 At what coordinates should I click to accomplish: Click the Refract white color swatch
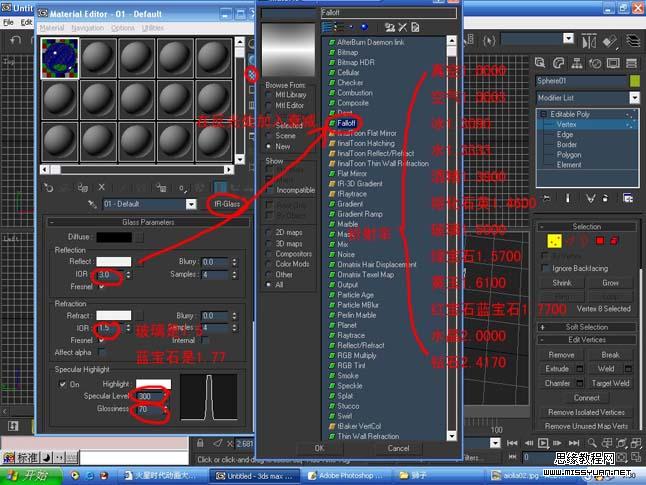[114, 316]
